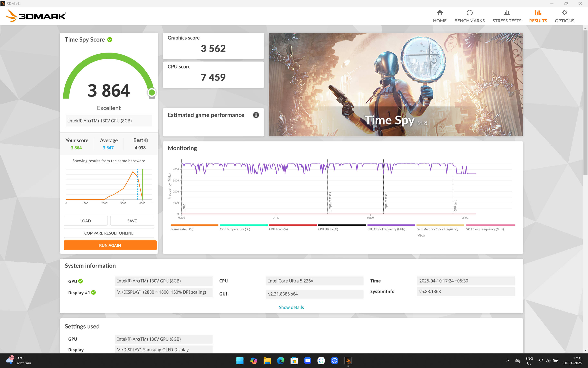Screen dimensions: 588x368
Task: Click the Graphics test 1 timeline marker
Action: [330, 202]
